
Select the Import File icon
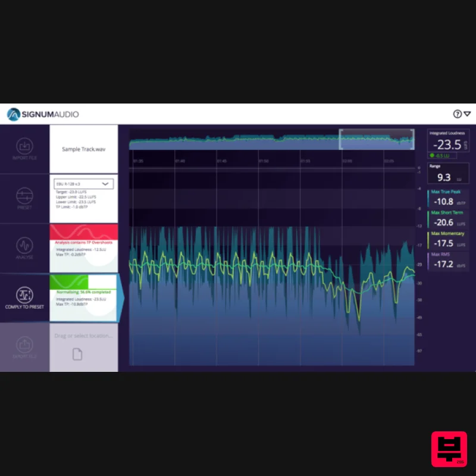click(24, 147)
